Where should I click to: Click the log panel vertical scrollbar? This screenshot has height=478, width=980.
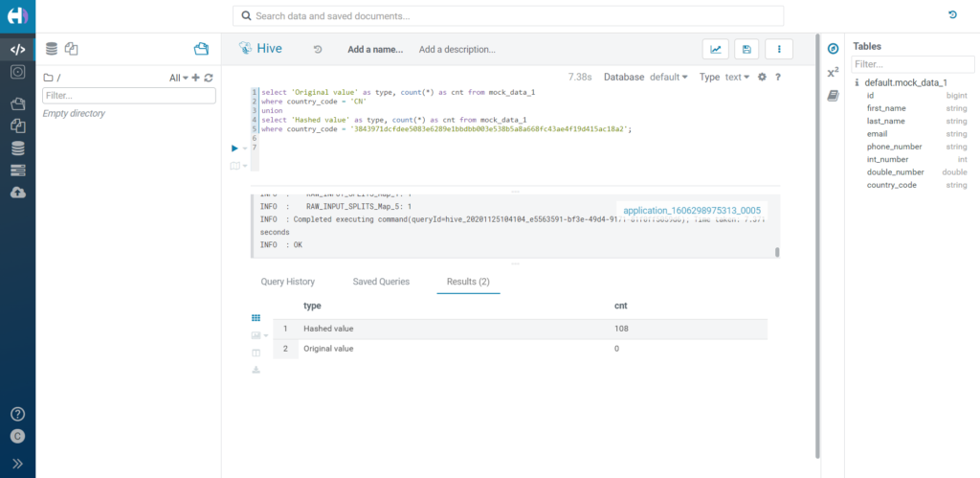click(x=777, y=252)
